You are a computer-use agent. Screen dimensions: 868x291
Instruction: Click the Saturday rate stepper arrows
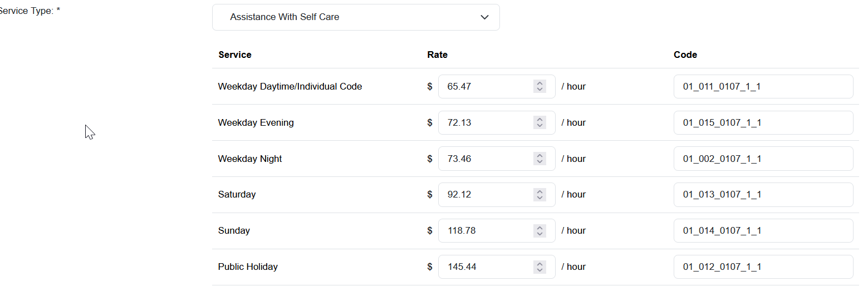point(540,195)
